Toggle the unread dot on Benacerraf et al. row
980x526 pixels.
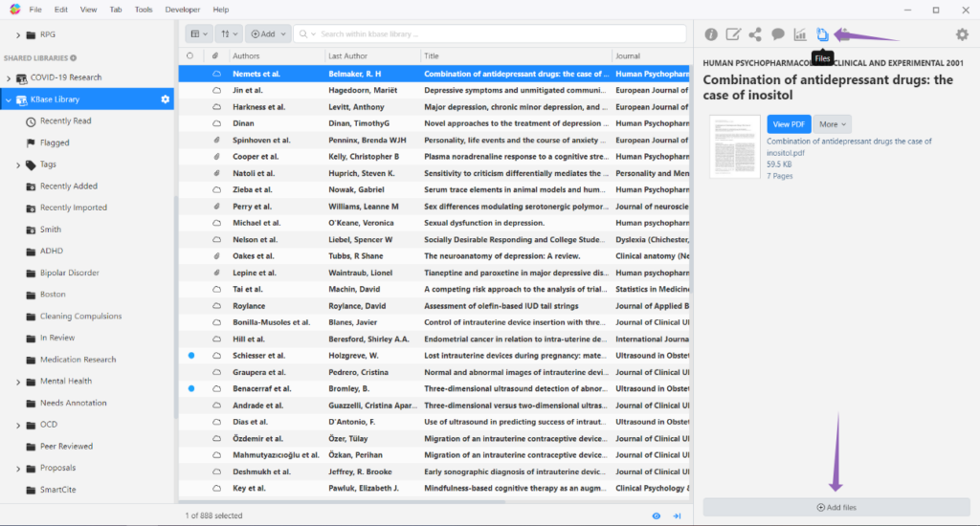click(x=190, y=388)
